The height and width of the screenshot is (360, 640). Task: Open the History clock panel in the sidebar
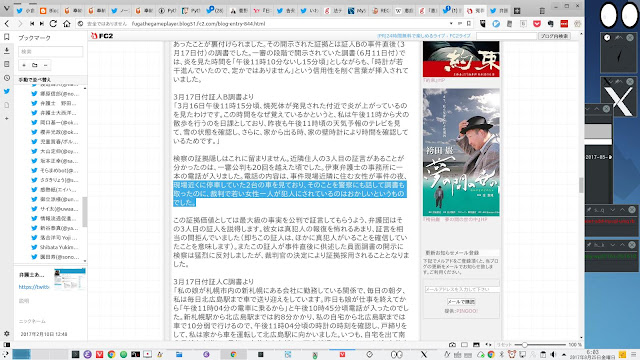tap(7, 78)
